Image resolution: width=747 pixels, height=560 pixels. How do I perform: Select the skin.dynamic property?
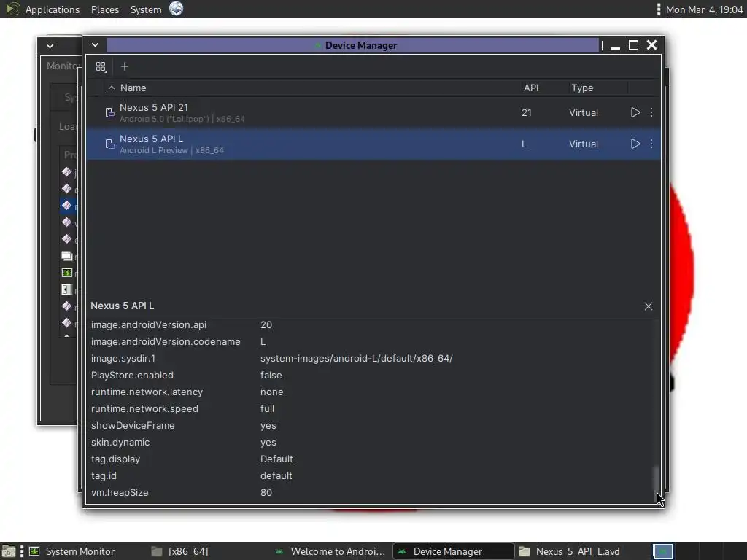120,443
